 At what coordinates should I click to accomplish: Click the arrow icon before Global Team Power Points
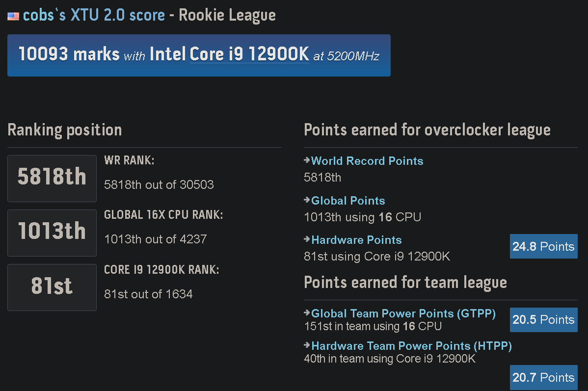[x=307, y=313]
